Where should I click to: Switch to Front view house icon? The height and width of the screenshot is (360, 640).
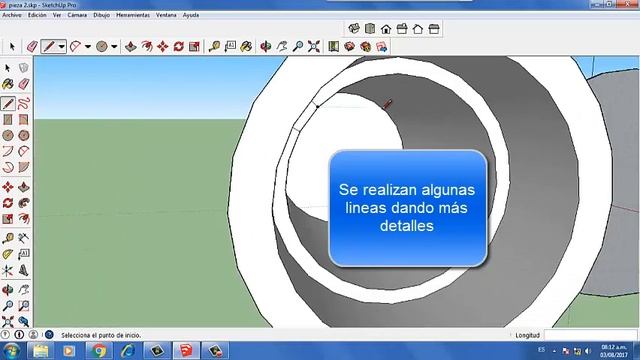point(386,29)
